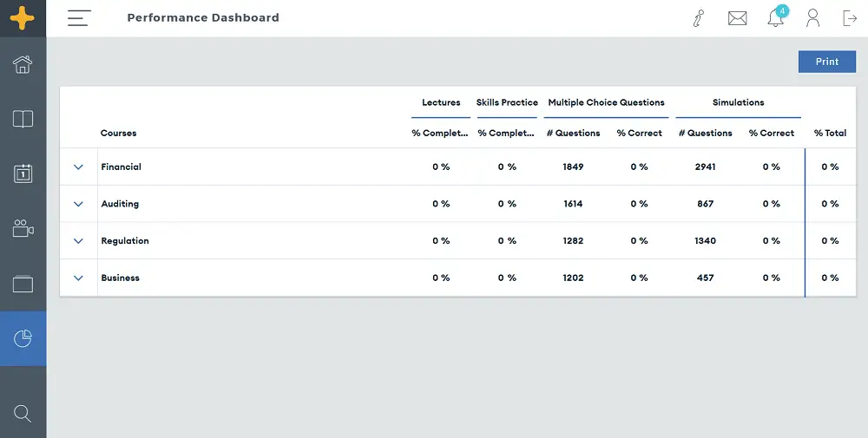This screenshot has width=868, height=438.
Task: Open the mail envelope messages icon
Action: pos(737,18)
